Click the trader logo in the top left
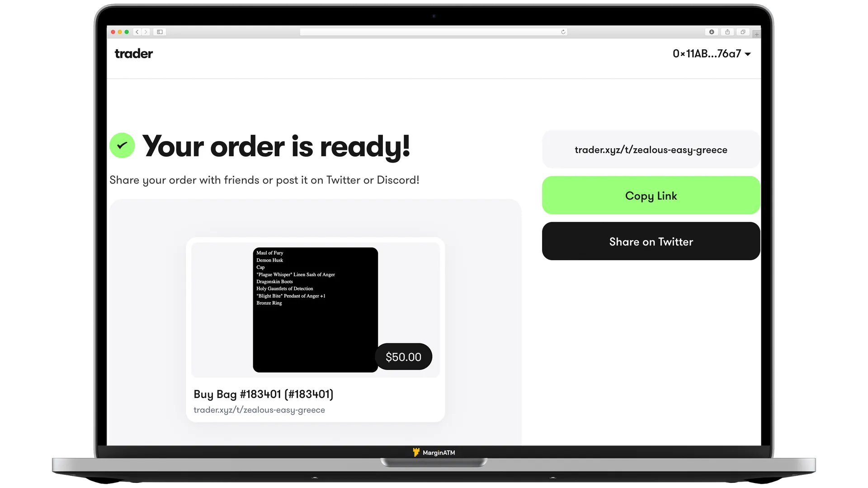 click(x=133, y=54)
